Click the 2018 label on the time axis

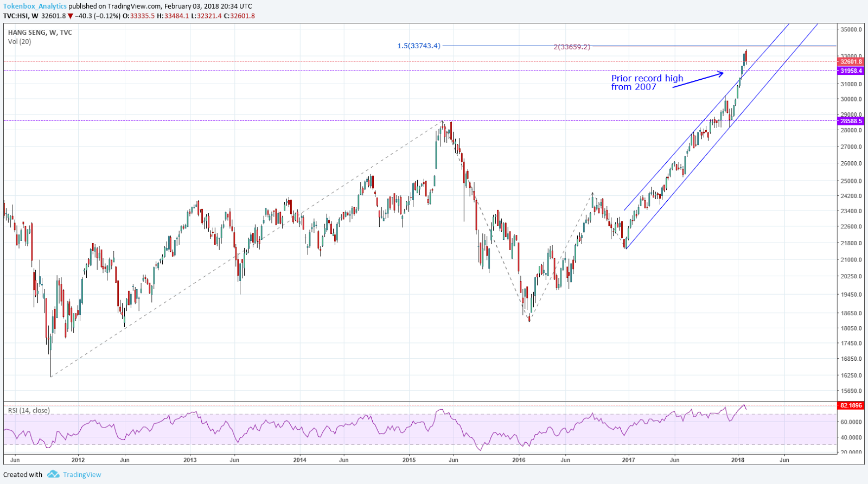click(x=738, y=460)
